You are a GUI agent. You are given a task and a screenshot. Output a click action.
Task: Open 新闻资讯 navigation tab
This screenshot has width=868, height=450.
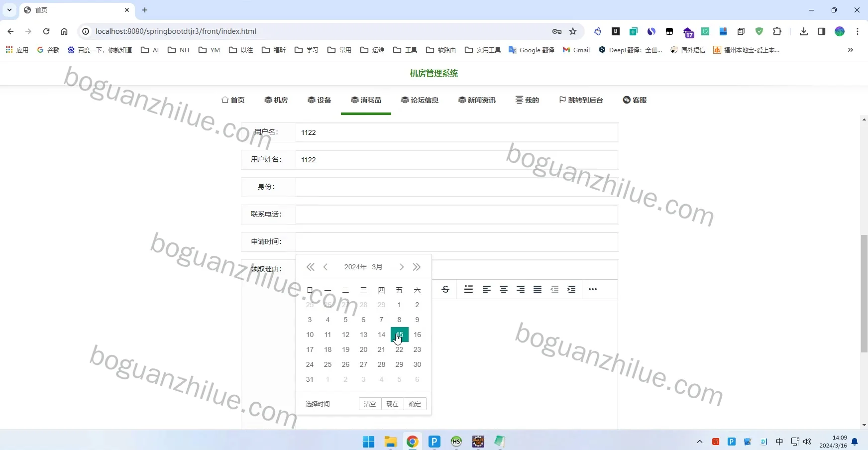(x=477, y=100)
